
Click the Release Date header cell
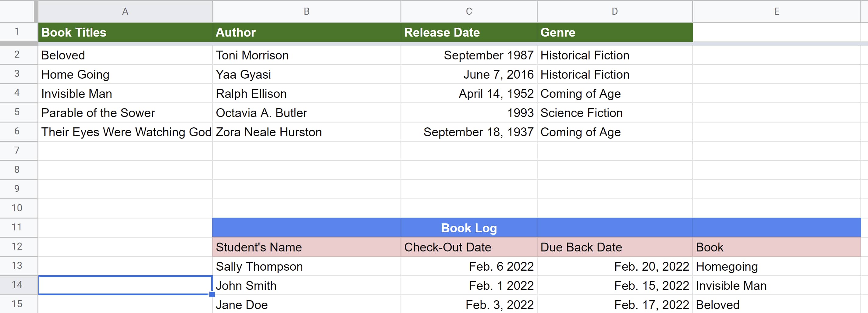pyautogui.click(x=469, y=32)
